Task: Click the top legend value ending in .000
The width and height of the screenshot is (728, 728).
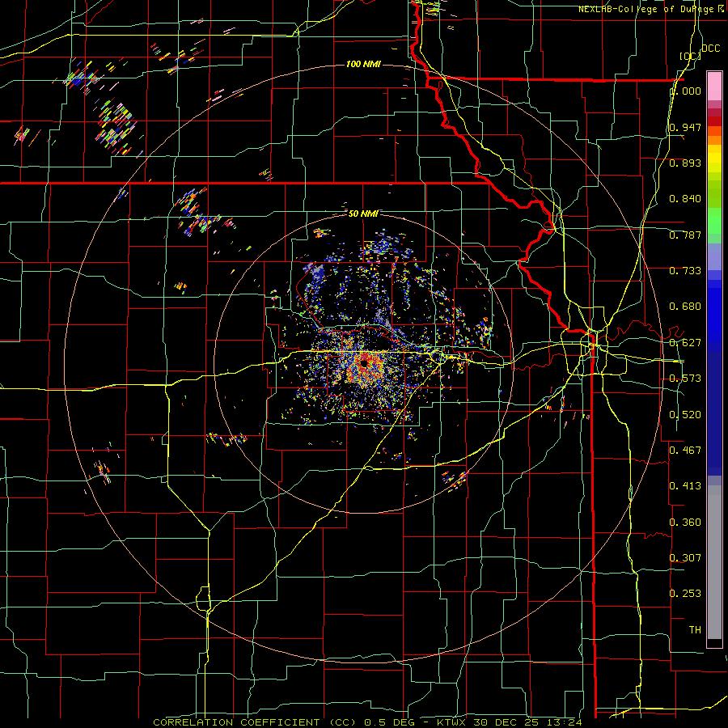Action: point(685,91)
